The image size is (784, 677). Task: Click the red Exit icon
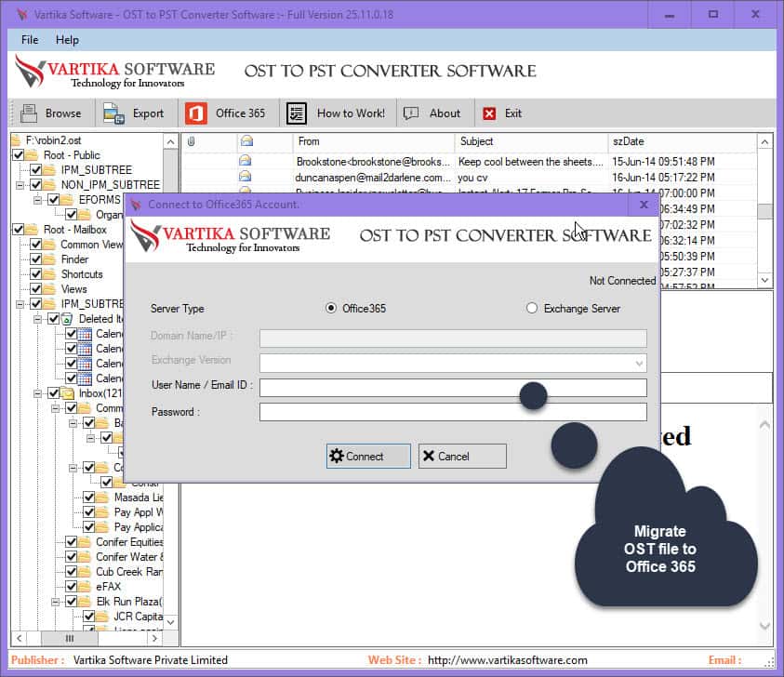click(489, 113)
